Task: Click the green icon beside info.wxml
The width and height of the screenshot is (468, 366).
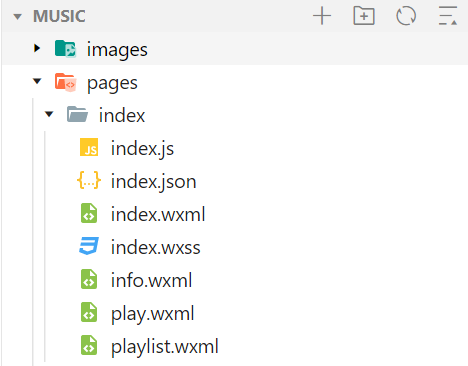Action: tap(89, 279)
